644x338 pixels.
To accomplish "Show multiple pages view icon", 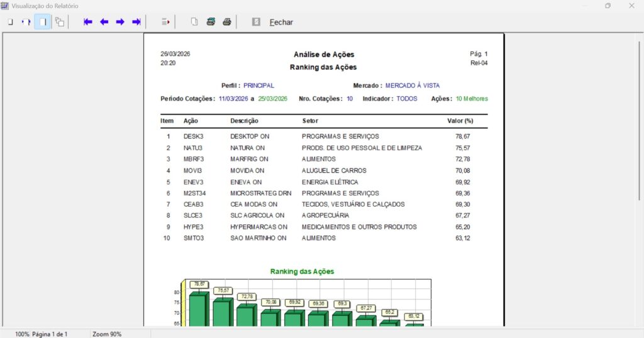I will click(60, 22).
